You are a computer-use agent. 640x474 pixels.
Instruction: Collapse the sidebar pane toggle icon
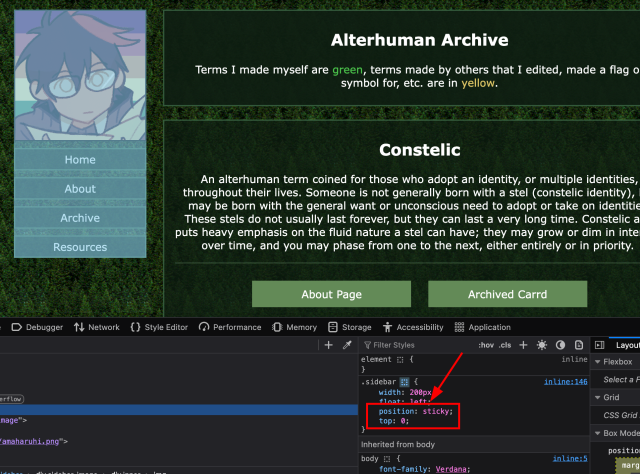(597, 345)
